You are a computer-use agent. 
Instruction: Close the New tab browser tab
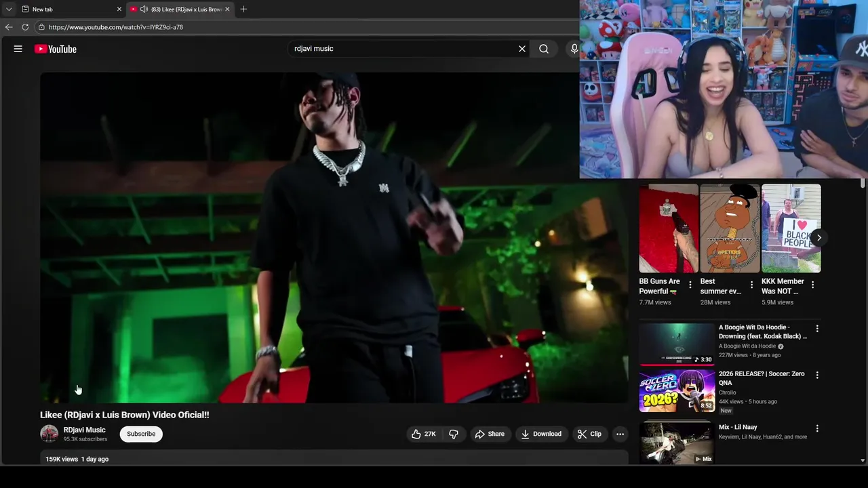coord(119,9)
